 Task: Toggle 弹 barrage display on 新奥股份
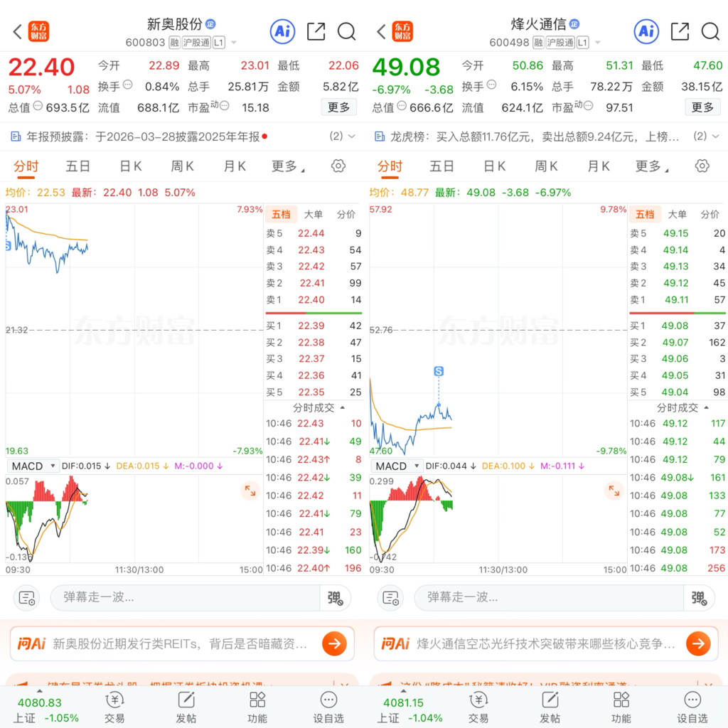coord(336,597)
